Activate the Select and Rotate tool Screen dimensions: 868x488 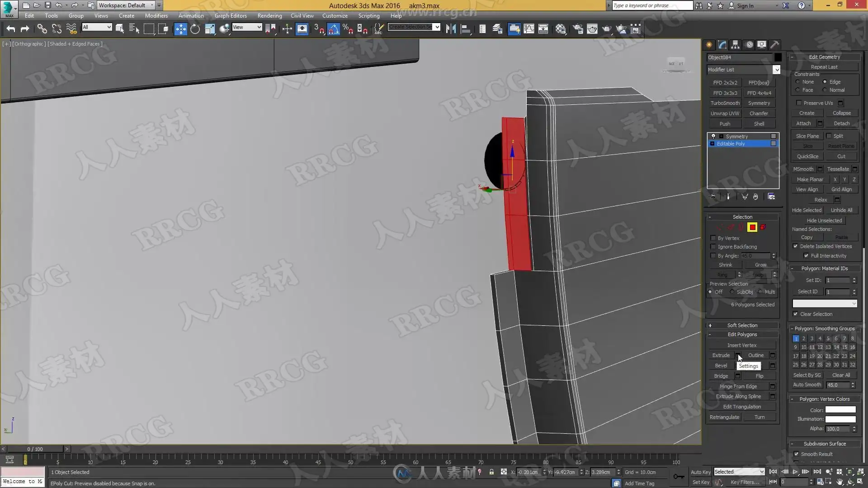(x=195, y=29)
